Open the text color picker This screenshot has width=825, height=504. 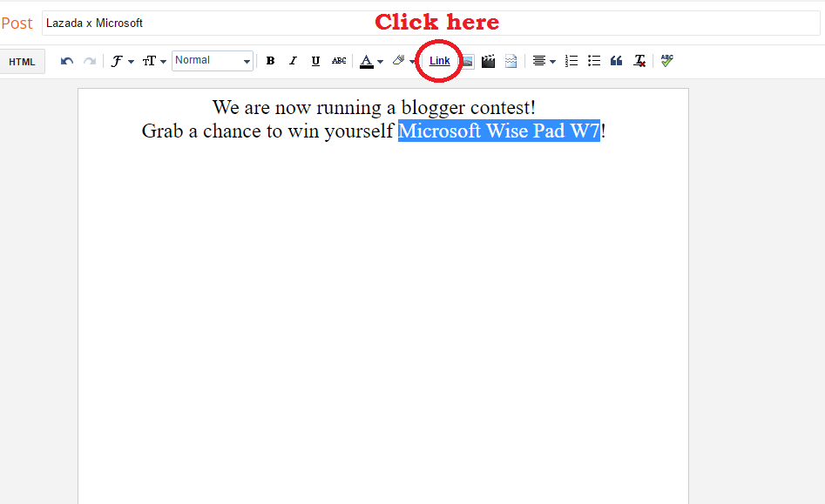coord(371,61)
